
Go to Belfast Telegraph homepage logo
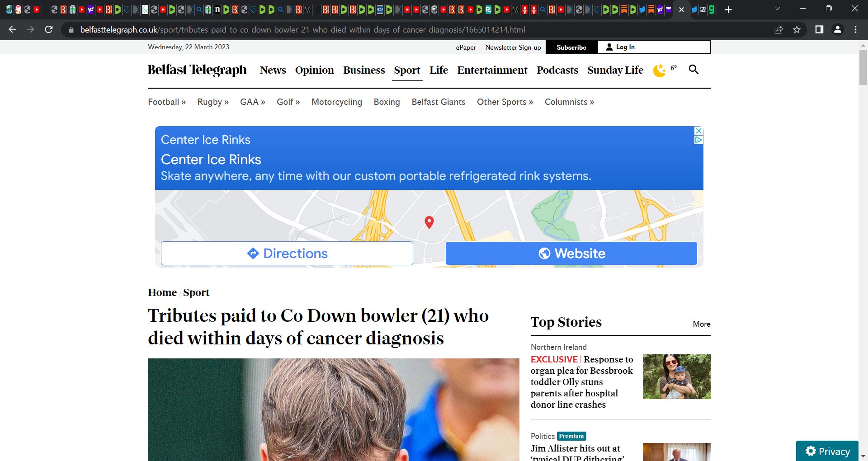[x=197, y=70]
